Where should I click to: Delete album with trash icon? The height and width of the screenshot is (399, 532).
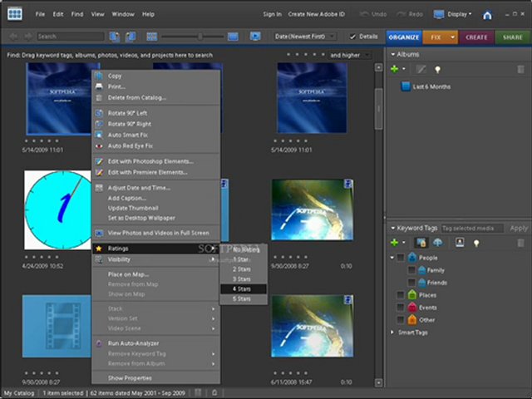[x=520, y=70]
